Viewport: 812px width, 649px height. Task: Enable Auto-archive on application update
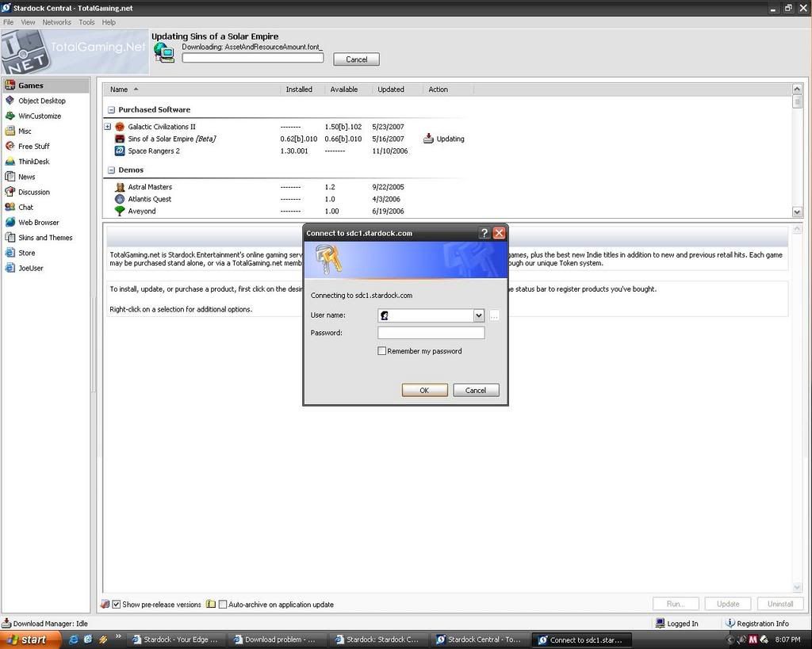click(223, 604)
